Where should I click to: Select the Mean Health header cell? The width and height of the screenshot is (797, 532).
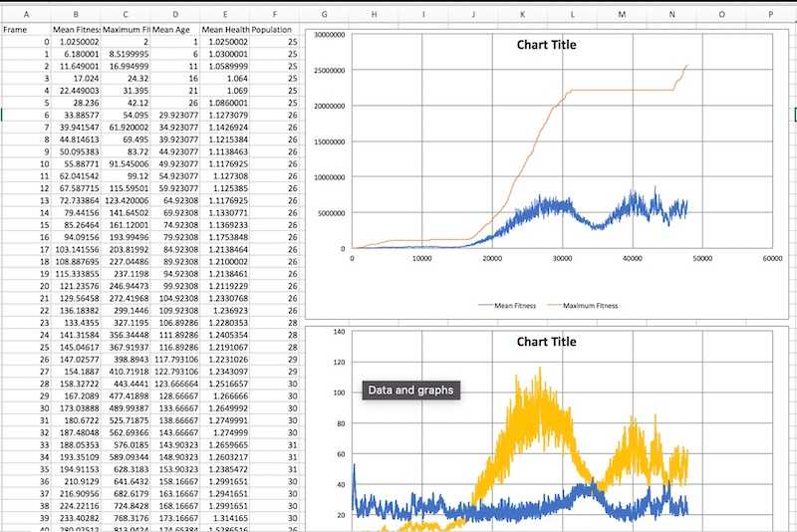click(x=225, y=30)
